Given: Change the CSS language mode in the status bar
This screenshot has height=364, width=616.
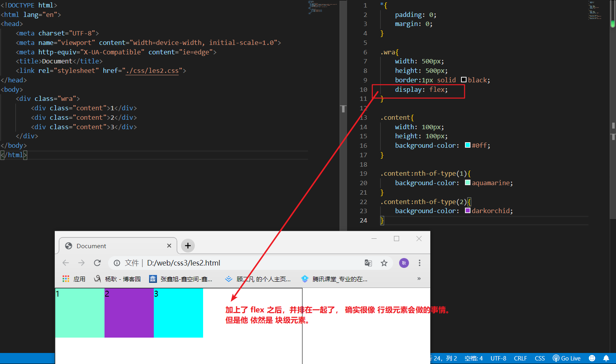Looking at the screenshot, I should click(x=539, y=358).
